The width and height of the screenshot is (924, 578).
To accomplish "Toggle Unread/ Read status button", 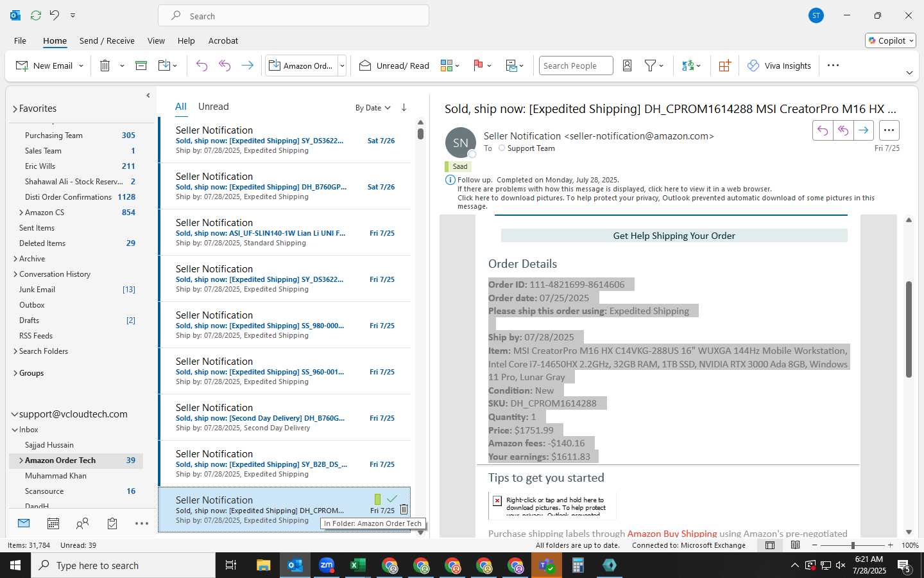I will 394,66.
